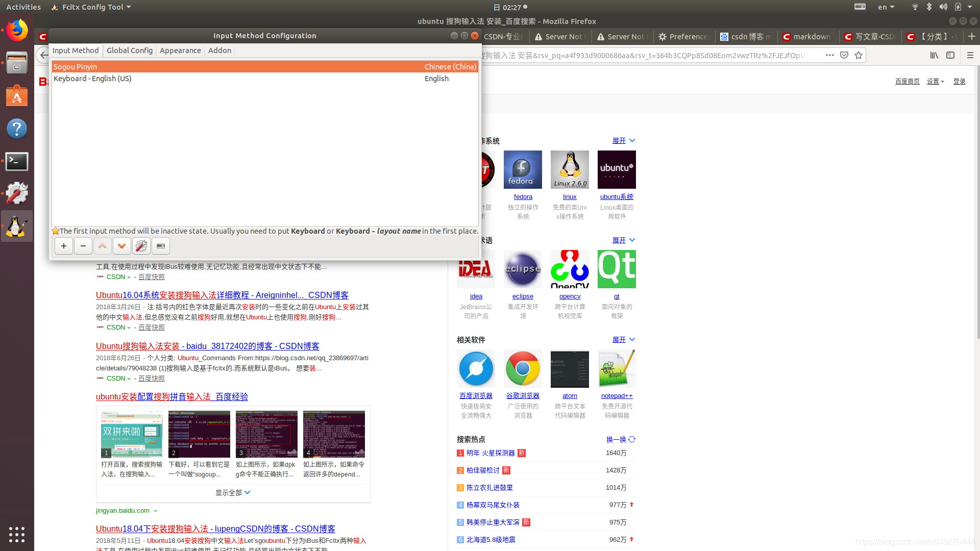Click step 1 双拼来啦 thumbnail
Image resolution: width=980 pixels, height=551 pixels.
tap(132, 434)
